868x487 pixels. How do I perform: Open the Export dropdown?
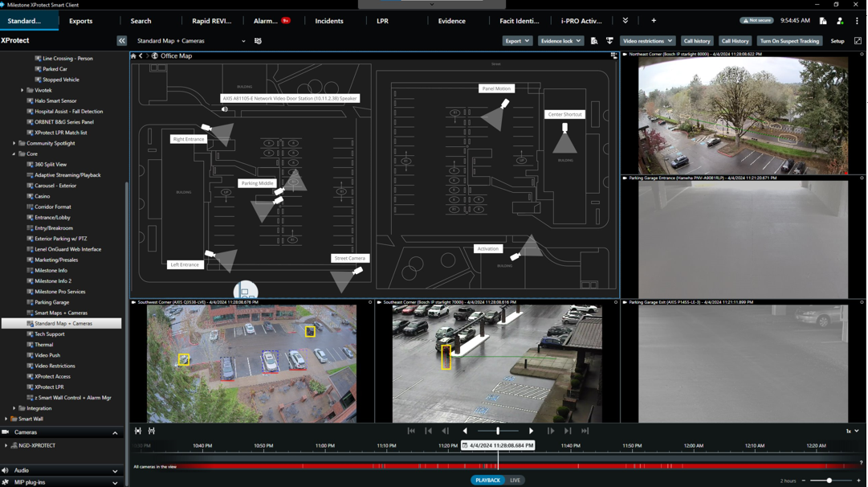pos(516,41)
